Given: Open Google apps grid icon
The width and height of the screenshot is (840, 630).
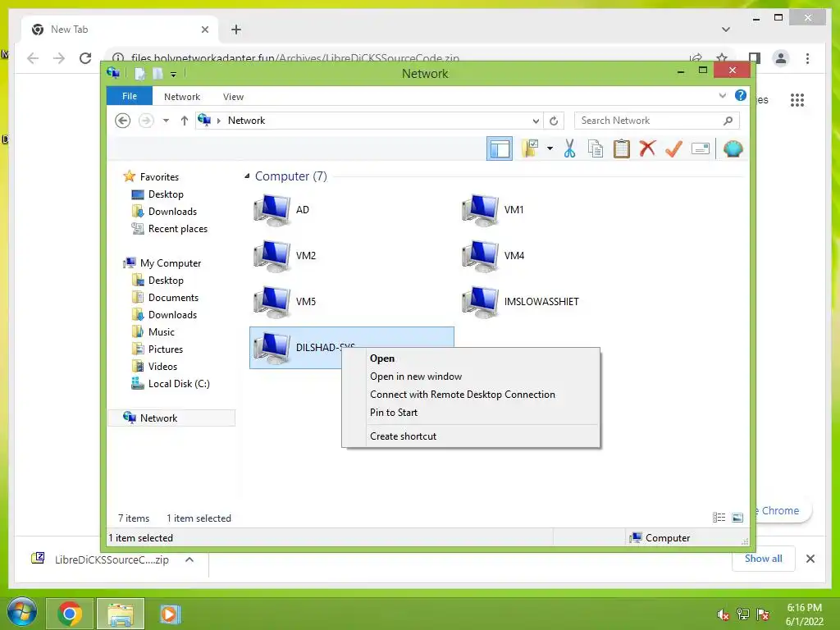Looking at the screenshot, I should point(797,99).
